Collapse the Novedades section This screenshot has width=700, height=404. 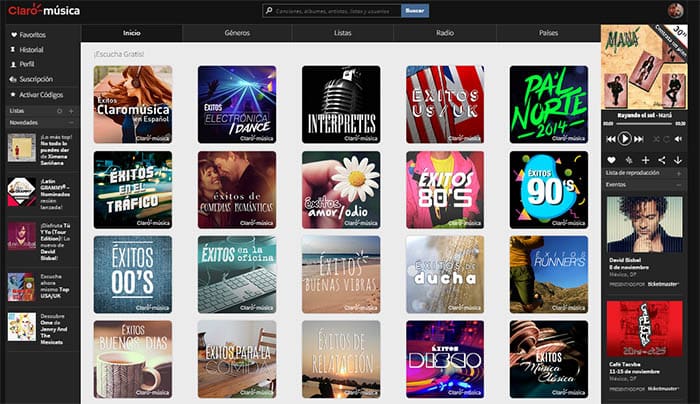[71, 122]
